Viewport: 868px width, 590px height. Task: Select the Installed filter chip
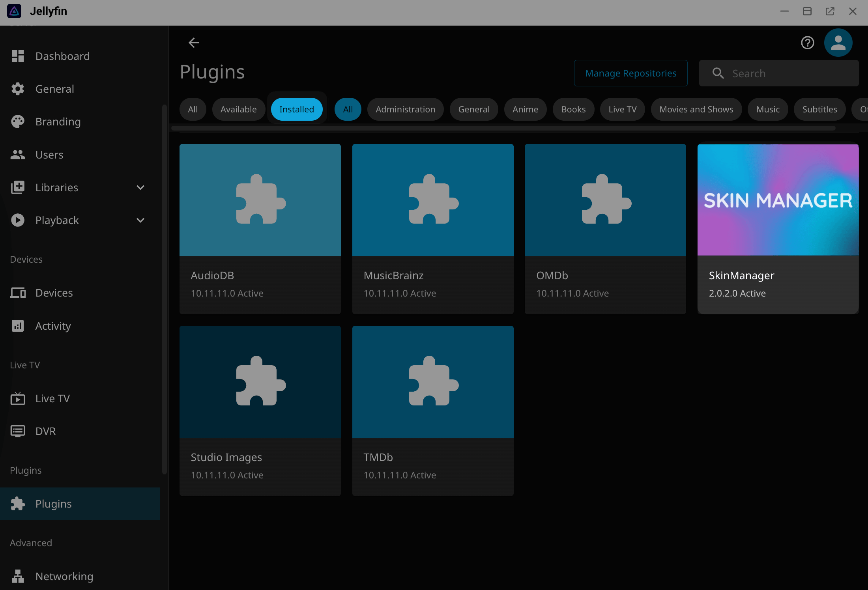coord(297,109)
